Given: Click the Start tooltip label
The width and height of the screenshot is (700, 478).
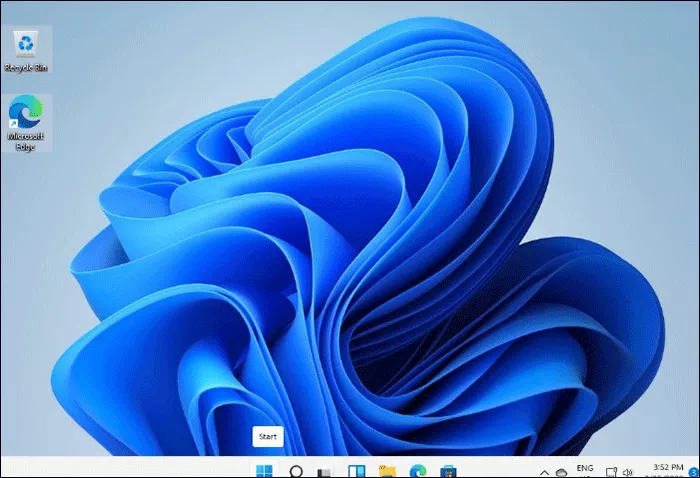Looking at the screenshot, I should click(x=268, y=437).
